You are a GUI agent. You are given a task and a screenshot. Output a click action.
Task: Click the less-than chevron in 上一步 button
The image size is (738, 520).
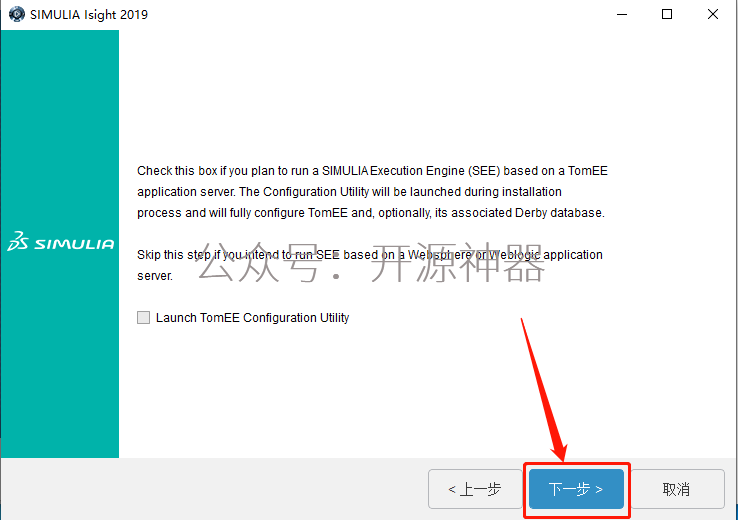coord(452,489)
